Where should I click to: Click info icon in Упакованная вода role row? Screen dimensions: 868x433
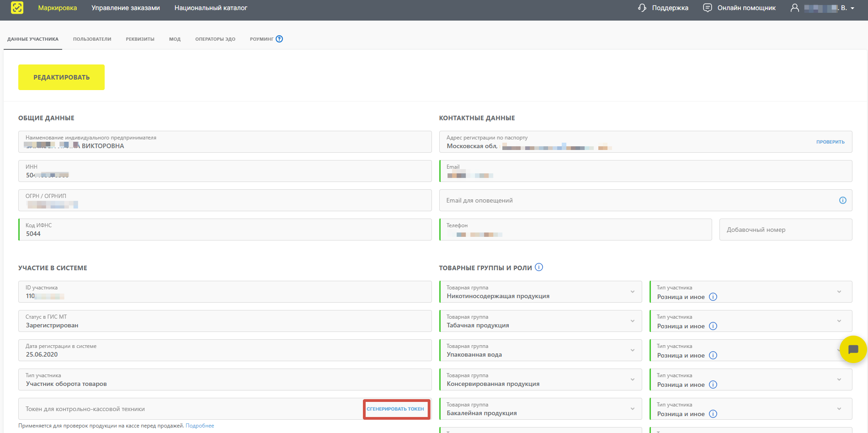(x=713, y=355)
